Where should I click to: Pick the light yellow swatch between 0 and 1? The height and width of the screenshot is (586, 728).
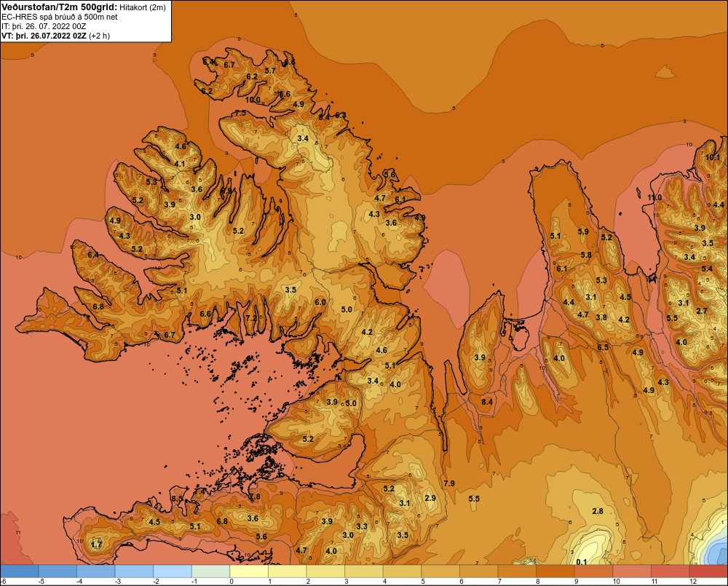coord(249,571)
